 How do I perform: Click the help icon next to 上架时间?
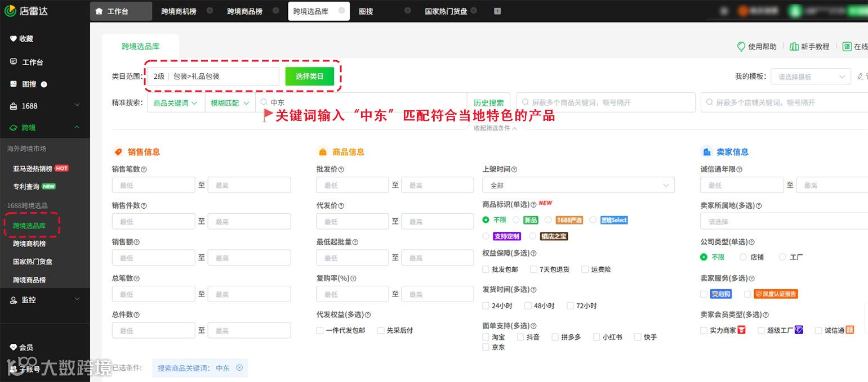514,169
